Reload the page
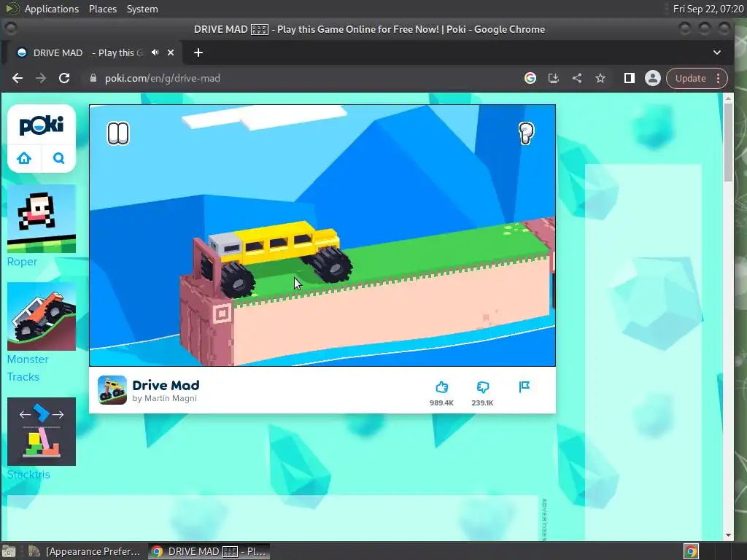This screenshot has width=747, height=560. click(64, 78)
